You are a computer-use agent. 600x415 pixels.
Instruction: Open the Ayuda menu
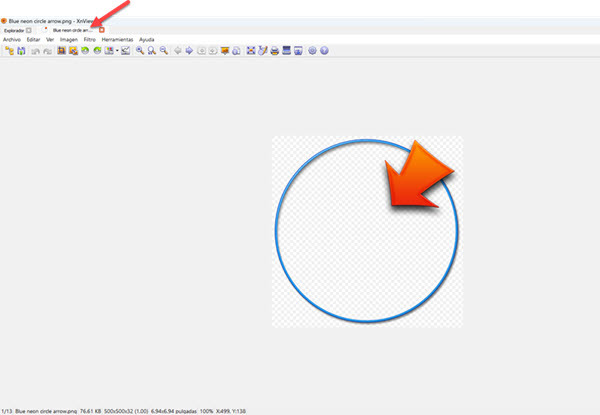[147, 39]
